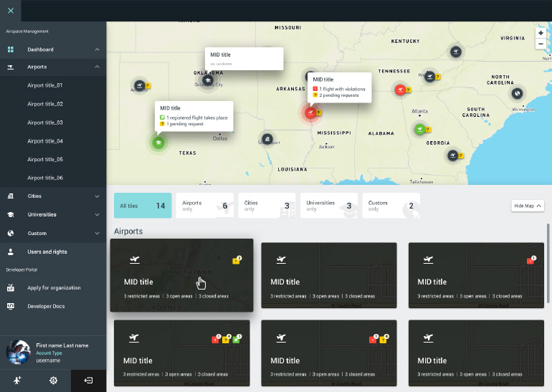Expand the Universities section chevron

pyautogui.click(x=97, y=215)
